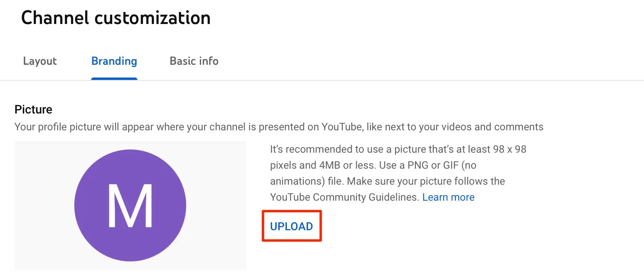Click the Channel customization page heading

[x=116, y=18]
